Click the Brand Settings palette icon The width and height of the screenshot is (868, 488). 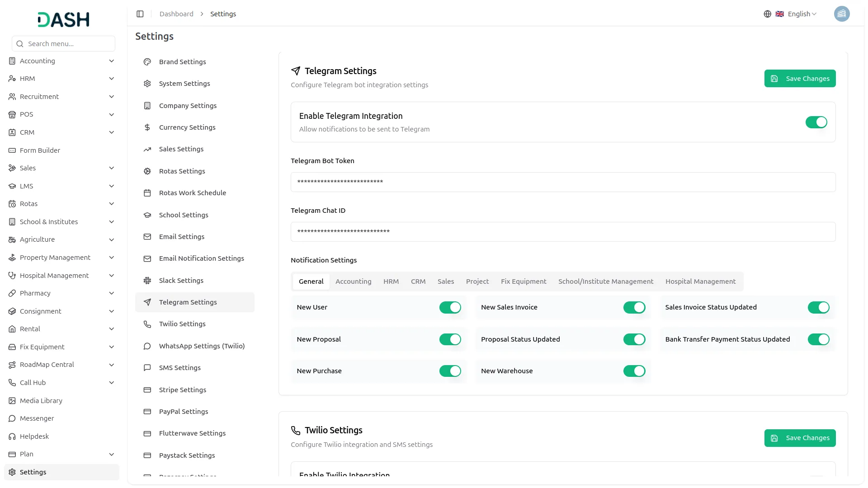click(147, 62)
